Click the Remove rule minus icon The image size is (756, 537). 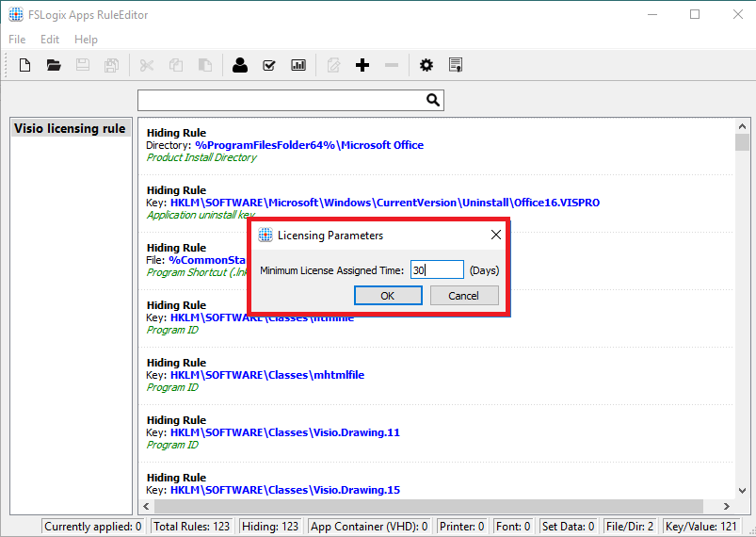point(392,65)
